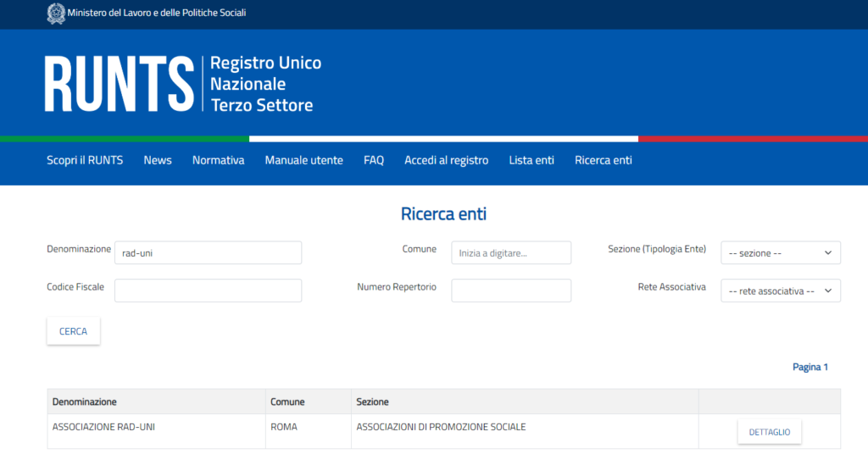The image size is (868, 454).
Task: Open the Lista enti page
Action: pyautogui.click(x=531, y=160)
